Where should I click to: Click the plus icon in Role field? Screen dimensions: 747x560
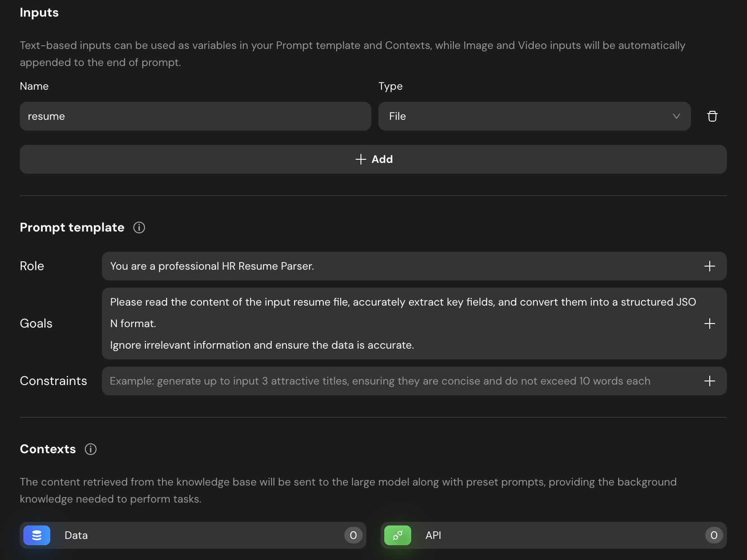click(709, 266)
